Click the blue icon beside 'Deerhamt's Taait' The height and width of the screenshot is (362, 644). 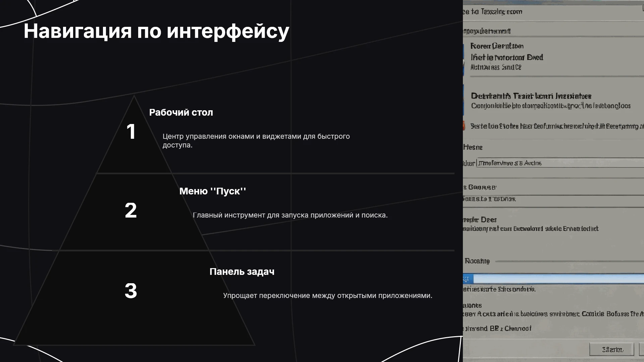point(464,101)
